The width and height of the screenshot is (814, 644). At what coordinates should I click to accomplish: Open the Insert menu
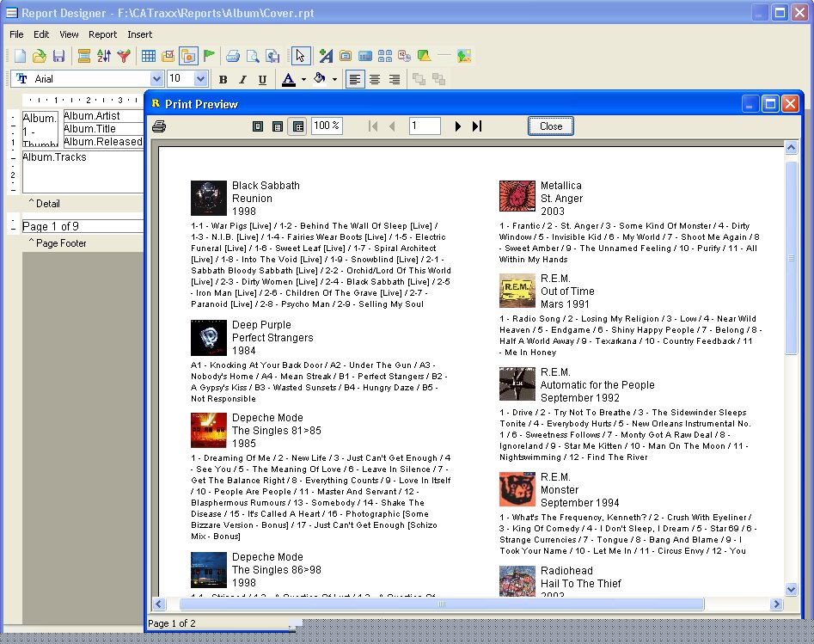[x=139, y=34]
